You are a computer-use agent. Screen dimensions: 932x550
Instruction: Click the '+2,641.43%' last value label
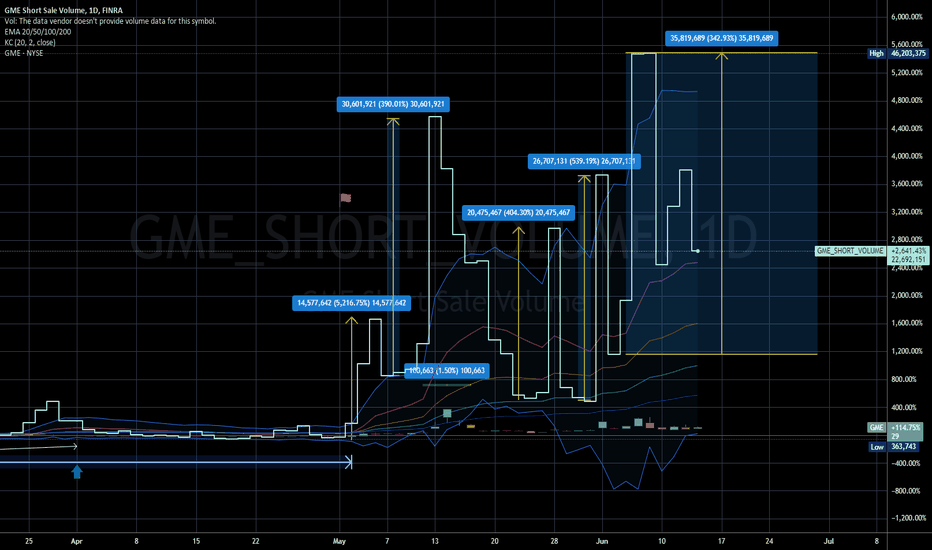click(x=909, y=251)
